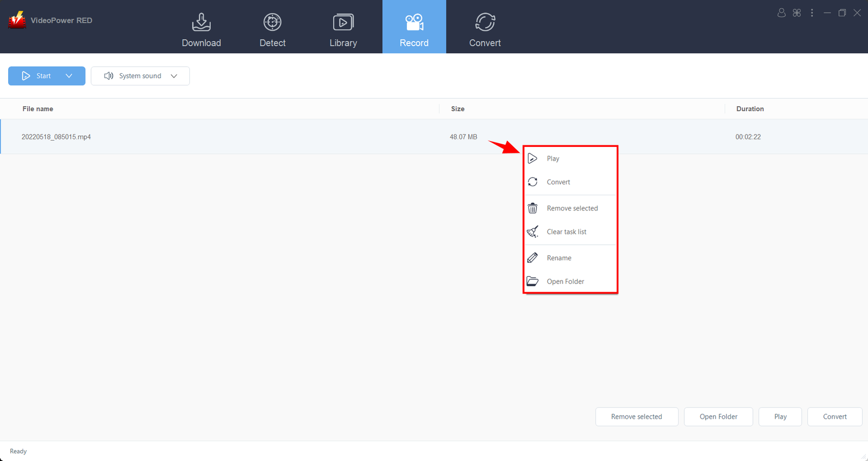Select the Record camera icon
The image size is (868, 461).
click(414, 22)
